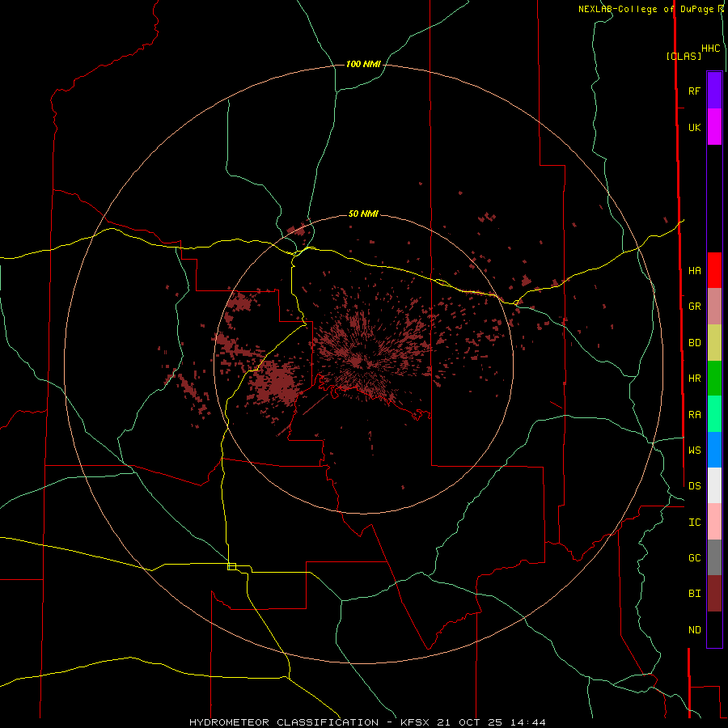Click the BD yellow legend swatch

click(714, 343)
